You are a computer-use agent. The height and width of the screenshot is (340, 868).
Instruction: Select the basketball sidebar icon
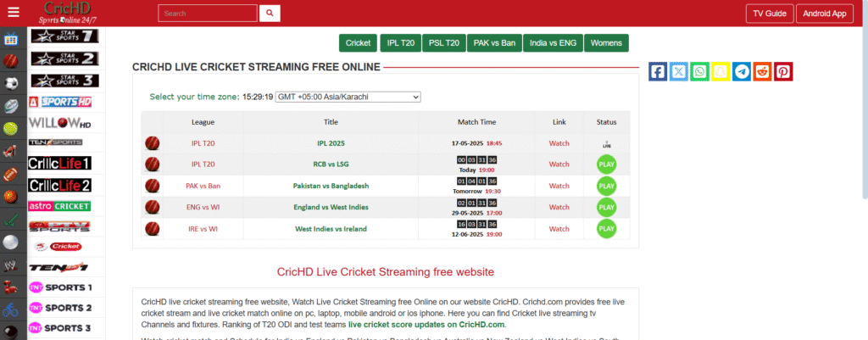point(10,197)
